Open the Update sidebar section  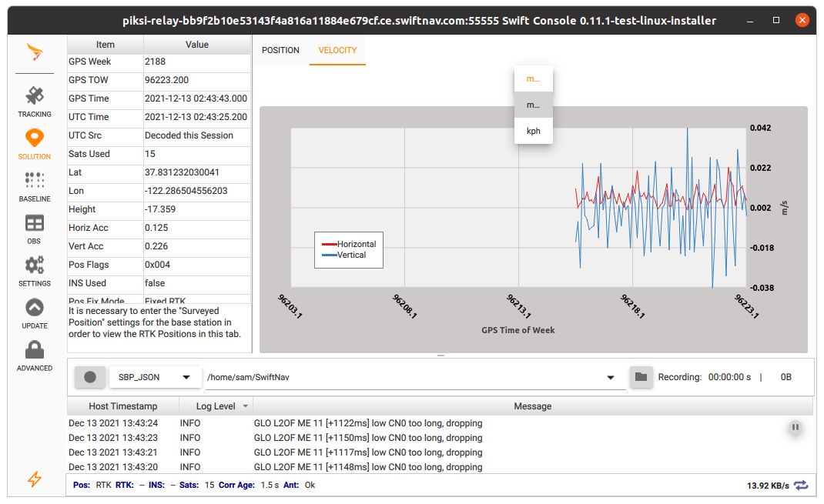click(35, 314)
